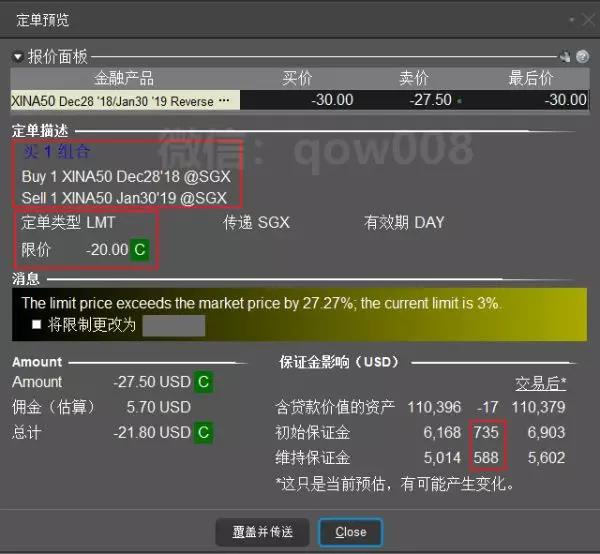Enable the 将限制更改为 checkbox

tap(37, 325)
